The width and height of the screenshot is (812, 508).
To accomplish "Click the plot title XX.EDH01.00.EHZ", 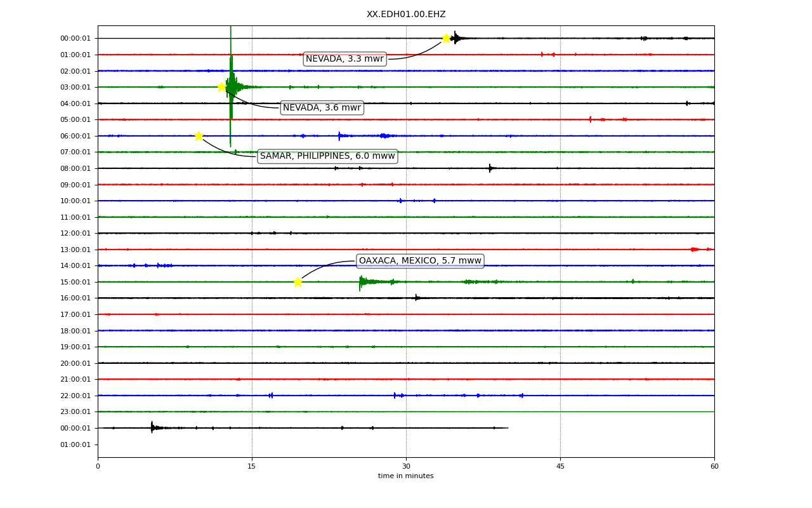I will 406,15.
